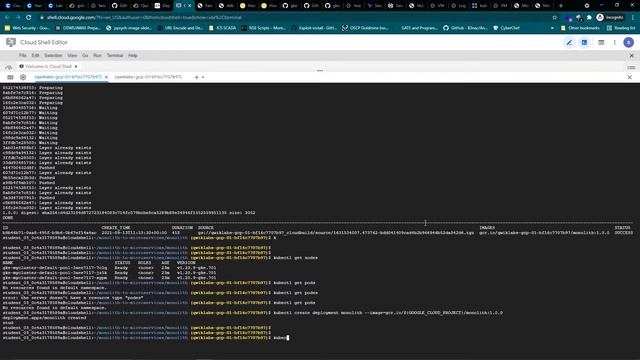Switch to the second terminal session tab
The height and width of the screenshot is (360, 640).
tap(148, 77)
